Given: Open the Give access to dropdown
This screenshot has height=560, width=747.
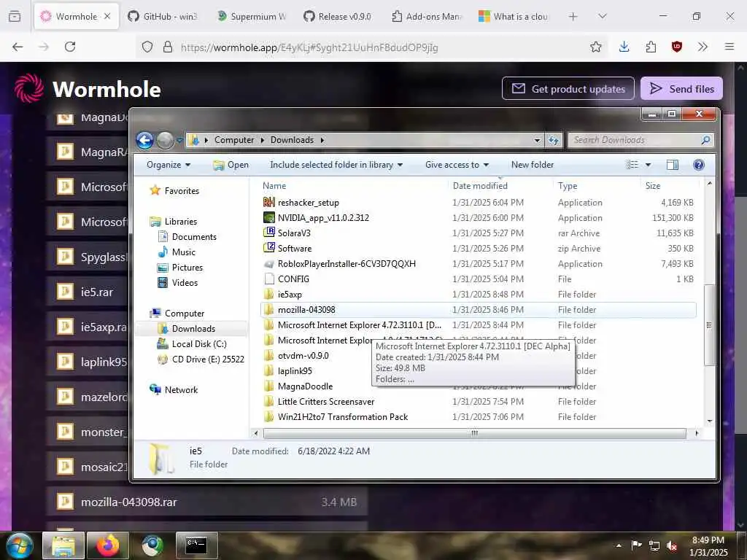Looking at the screenshot, I should (x=457, y=165).
